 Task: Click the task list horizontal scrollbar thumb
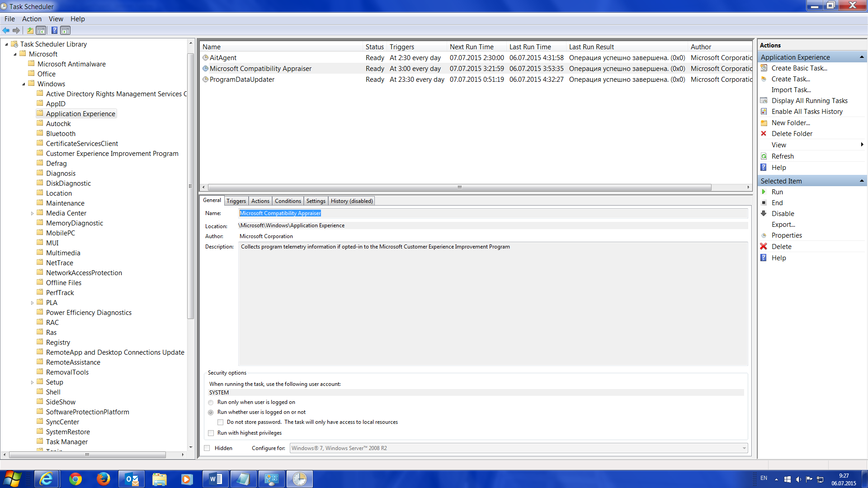(459, 187)
